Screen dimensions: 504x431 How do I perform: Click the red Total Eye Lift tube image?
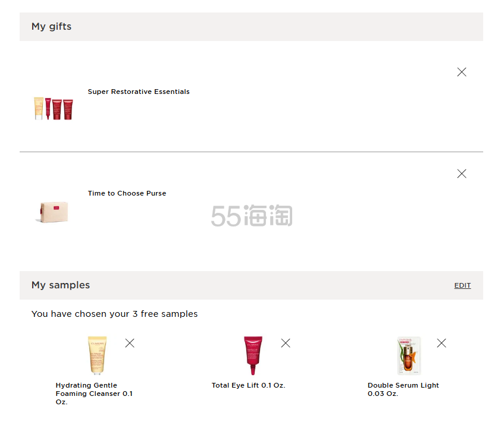click(252, 356)
